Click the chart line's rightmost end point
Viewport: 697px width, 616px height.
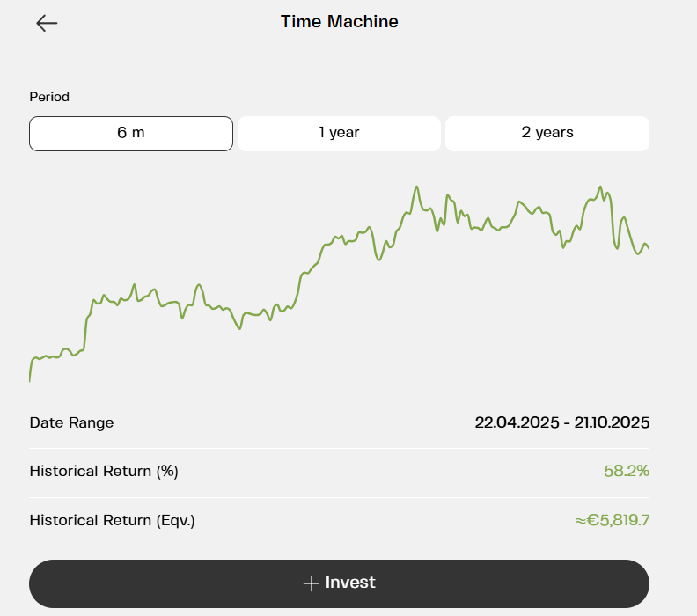point(649,249)
